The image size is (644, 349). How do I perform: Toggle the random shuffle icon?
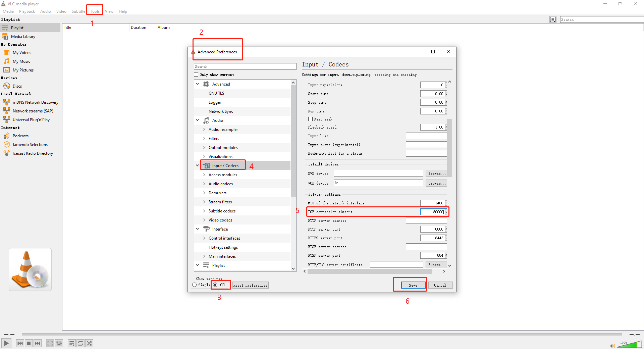89,343
